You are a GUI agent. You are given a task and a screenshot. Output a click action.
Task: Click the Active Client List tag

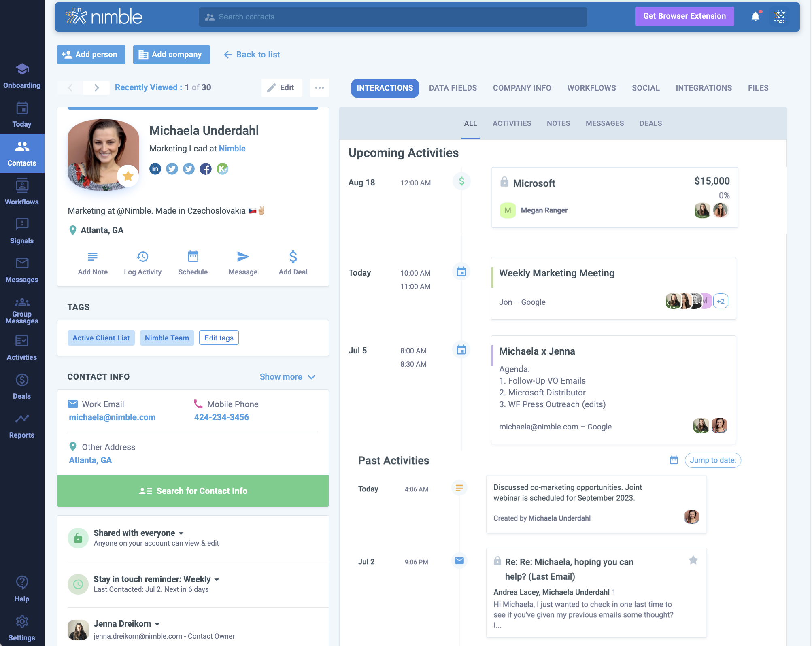coord(101,338)
